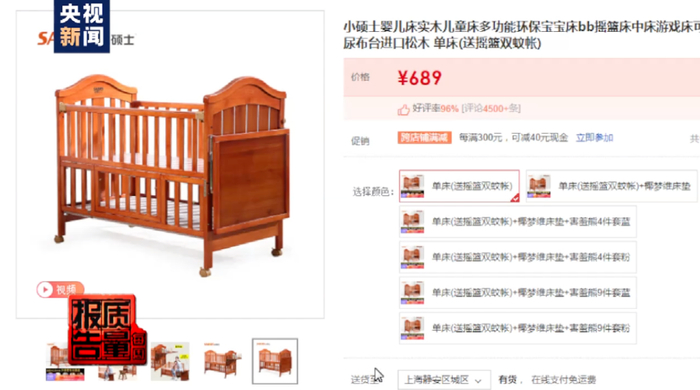Click the red 质量报告 stamp icon
700x390 pixels.
tap(108, 330)
